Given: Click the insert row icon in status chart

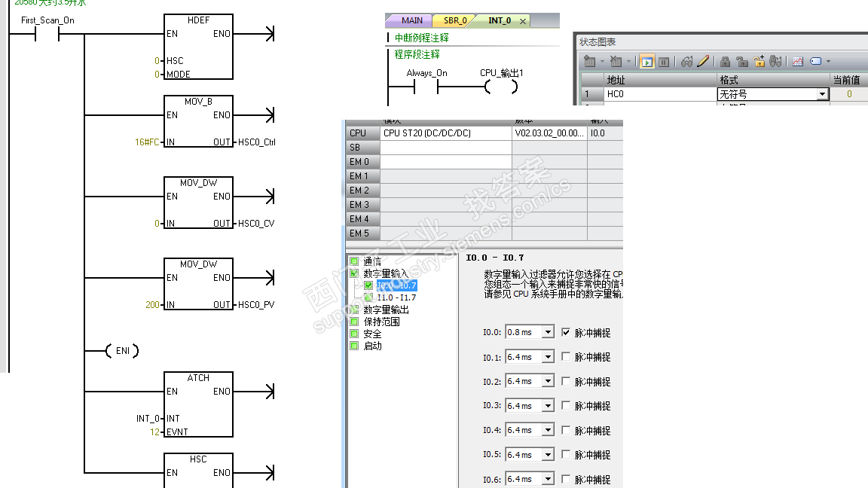Looking at the screenshot, I should pyautogui.click(x=589, y=62).
